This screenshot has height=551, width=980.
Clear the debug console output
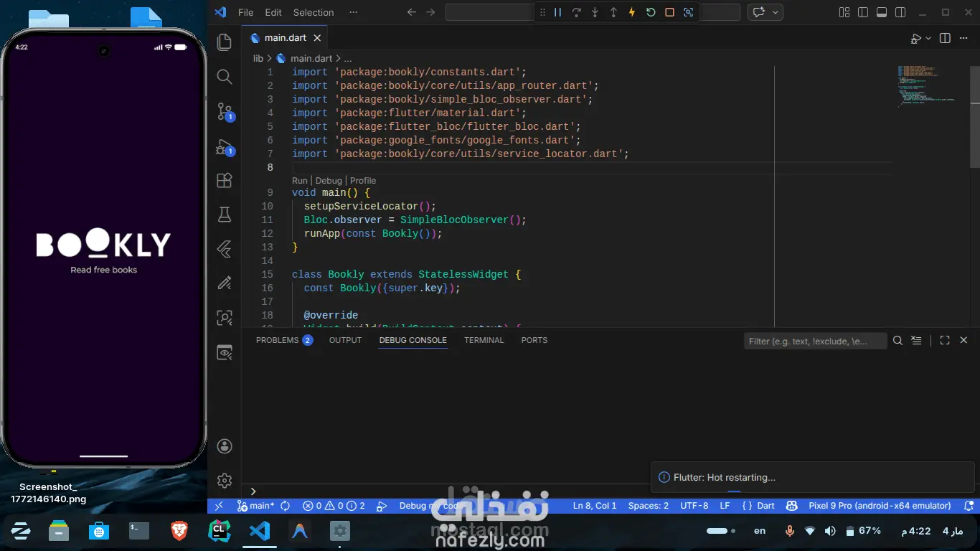click(917, 341)
